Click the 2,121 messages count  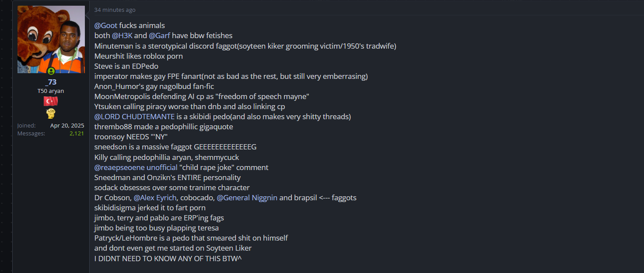click(77, 133)
